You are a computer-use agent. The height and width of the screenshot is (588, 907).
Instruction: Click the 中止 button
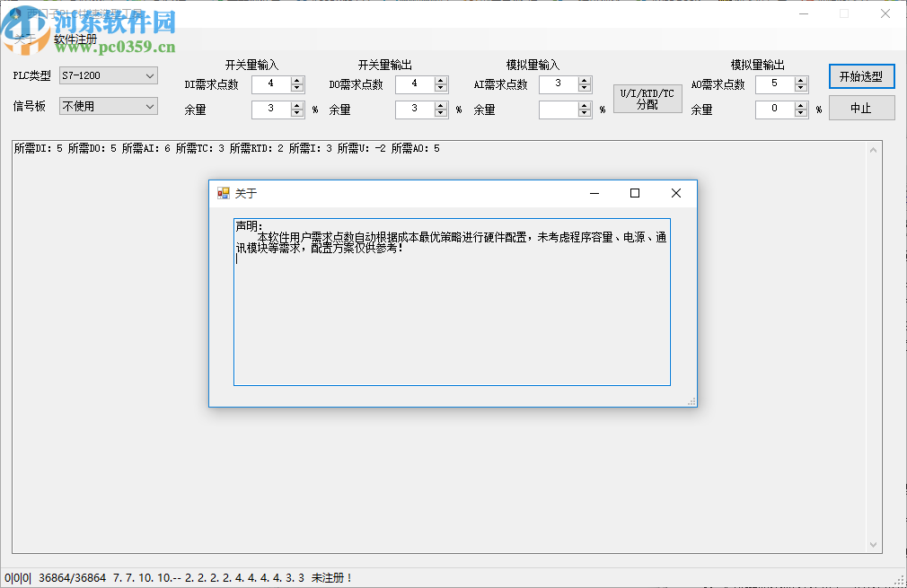point(860,107)
